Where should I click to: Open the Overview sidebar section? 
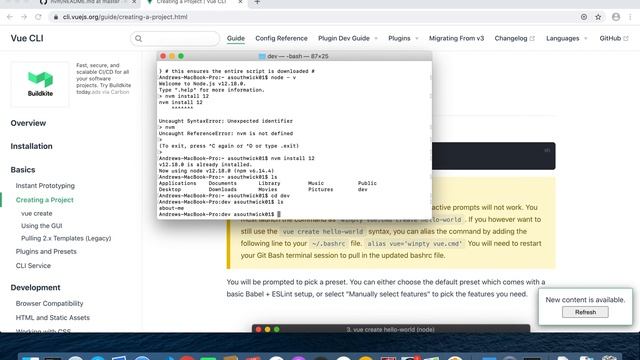coord(28,123)
